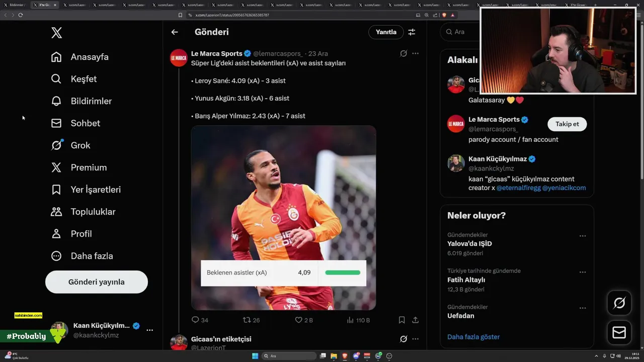Open Uefadan trend
The width and height of the screenshot is (644, 362).
click(x=461, y=316)
